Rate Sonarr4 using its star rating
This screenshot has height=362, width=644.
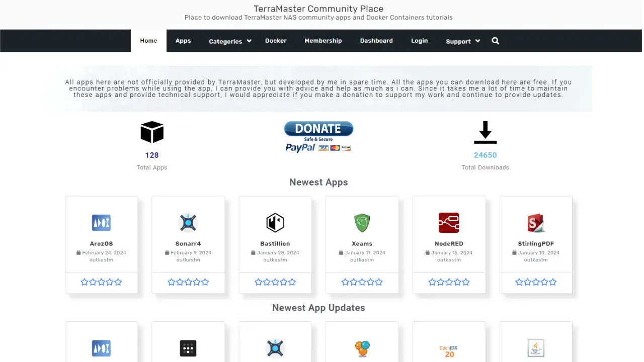click(x=188, y=282)
